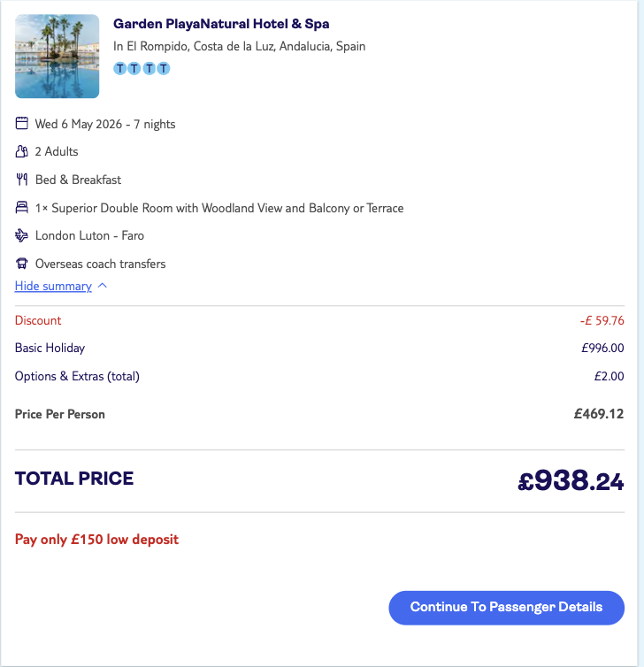
Task: Click the Hide summary link
Action: point(53,287)
